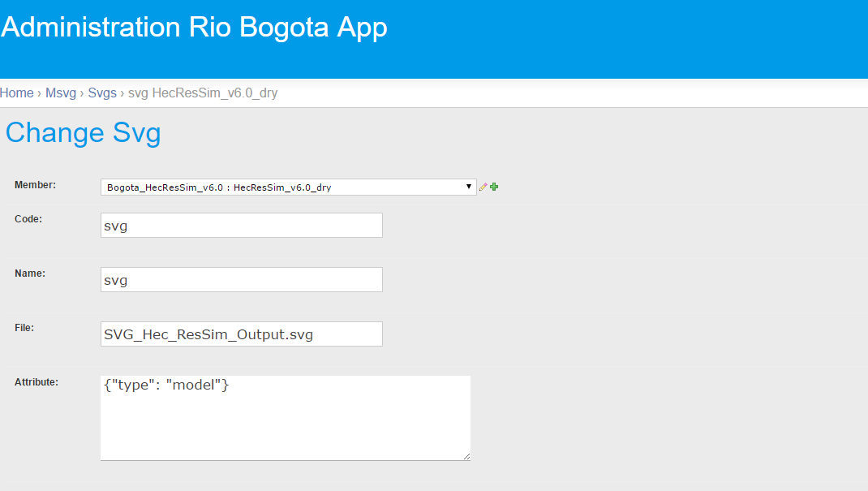This screenshot has height=491, width=868.
Task: Focus the Code text field
Action: [x=242, y=226]
